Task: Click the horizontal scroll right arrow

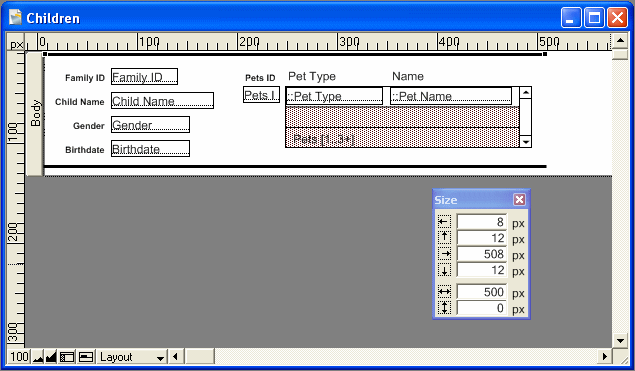Action: (605, 357)
